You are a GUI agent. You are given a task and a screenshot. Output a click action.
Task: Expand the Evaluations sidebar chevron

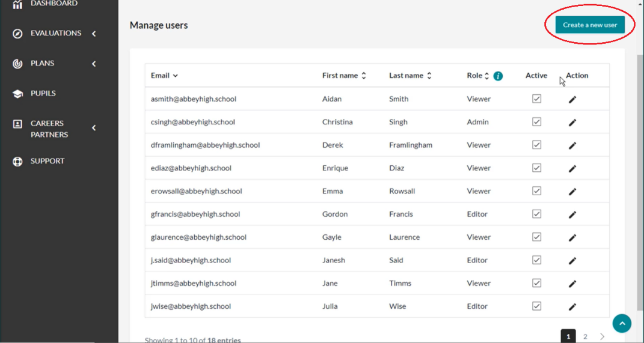click(94, 34)
